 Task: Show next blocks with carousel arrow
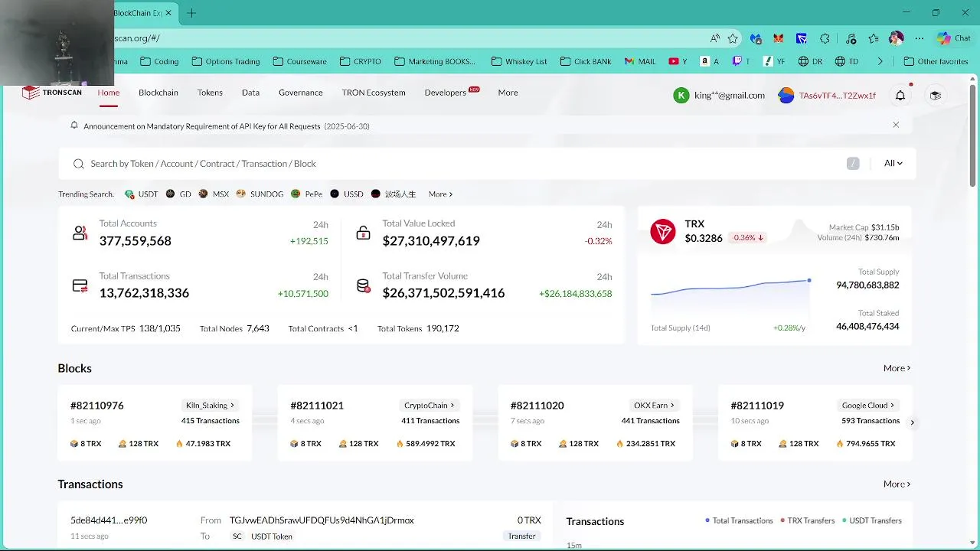click(912, 422)
